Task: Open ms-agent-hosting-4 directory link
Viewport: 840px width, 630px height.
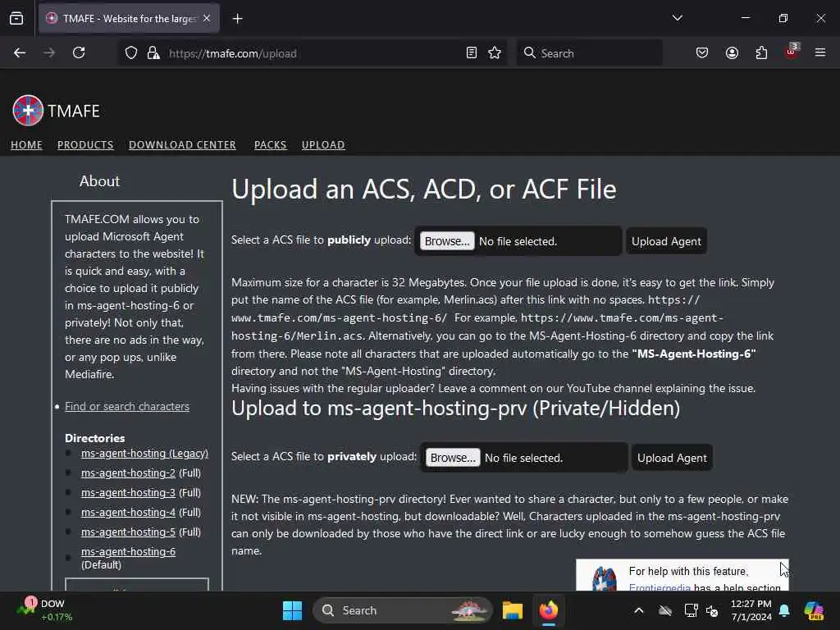Action: pyautogui.click(x=128, y=512)
